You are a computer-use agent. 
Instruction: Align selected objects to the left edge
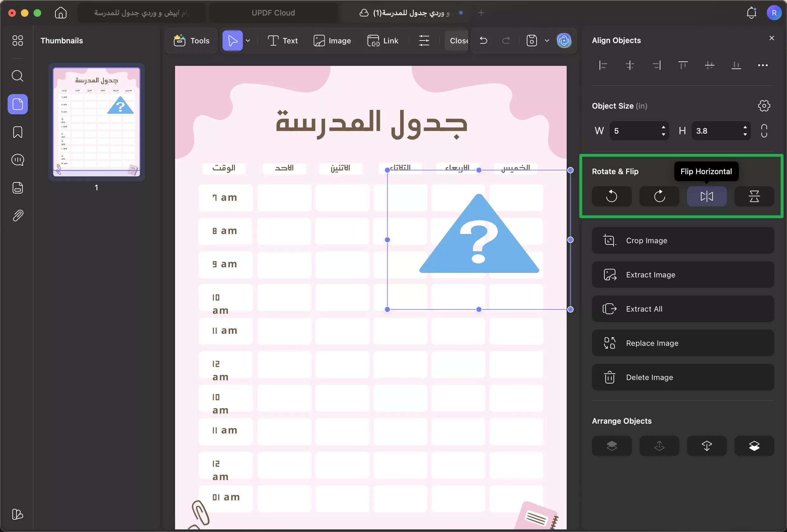[603, 65]
